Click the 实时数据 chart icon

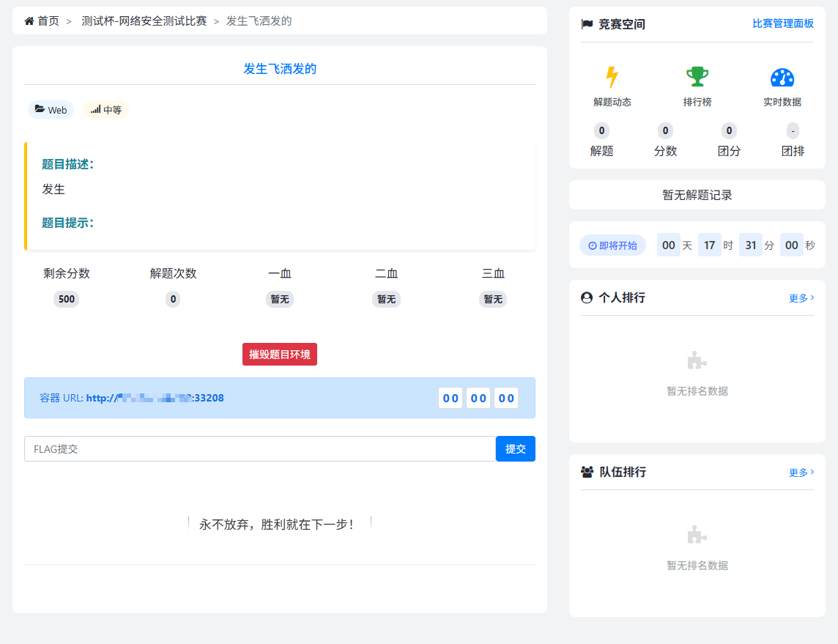tap(783, 76)
